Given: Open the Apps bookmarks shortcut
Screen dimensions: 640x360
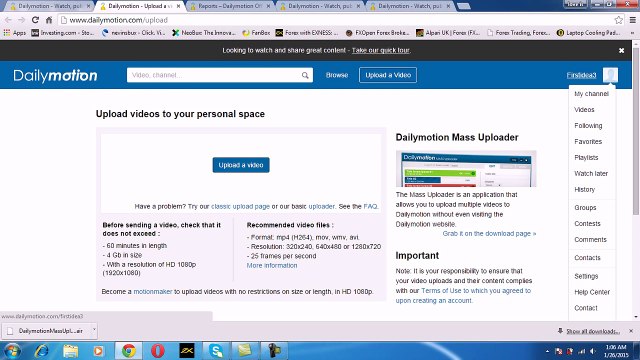Looking at the screenshot, I should tap(15, 33).
